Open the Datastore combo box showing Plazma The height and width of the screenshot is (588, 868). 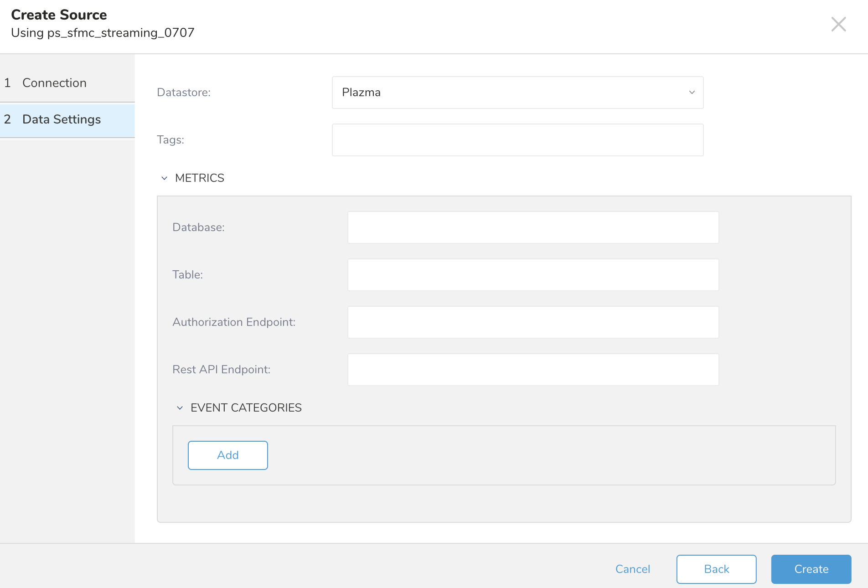pyautogui.click(x=517, y=93)
